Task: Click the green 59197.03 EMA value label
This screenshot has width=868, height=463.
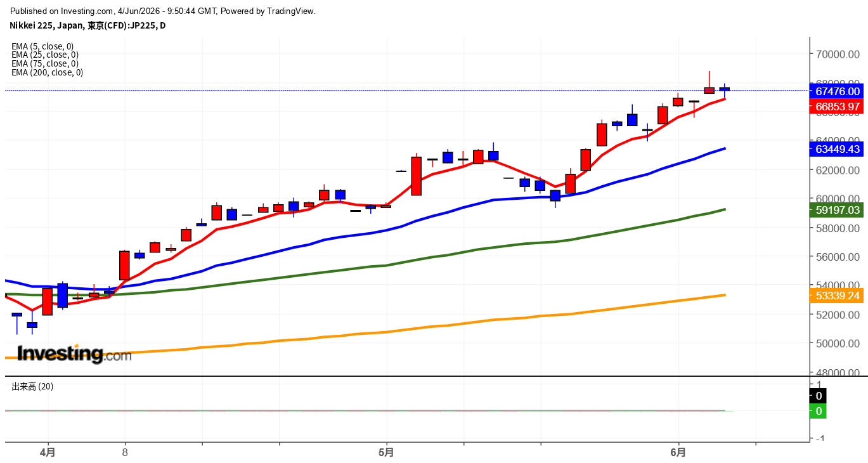Action: click(x=837, y=210)
